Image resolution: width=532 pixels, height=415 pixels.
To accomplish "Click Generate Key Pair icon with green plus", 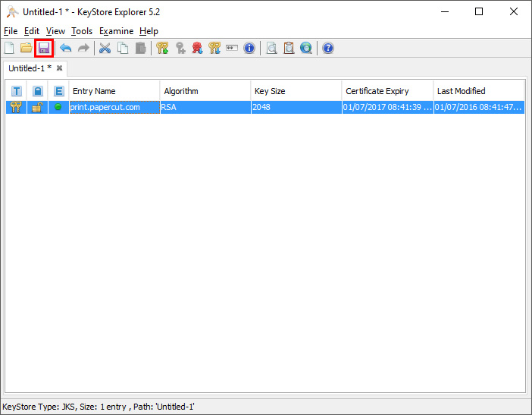I will pyautogui.click(x=162, y=48).
